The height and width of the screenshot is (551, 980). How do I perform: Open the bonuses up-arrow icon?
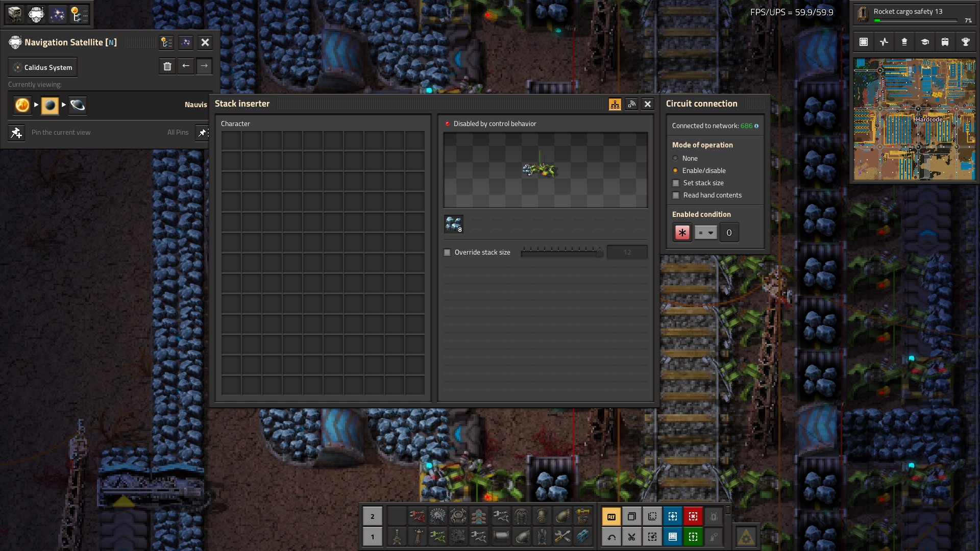point(904,42)
